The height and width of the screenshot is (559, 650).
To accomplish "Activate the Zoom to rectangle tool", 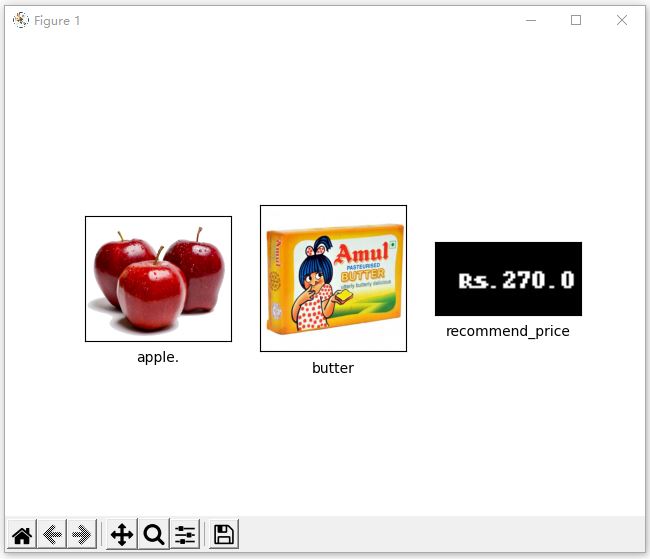I will click(x=154, y=534).
